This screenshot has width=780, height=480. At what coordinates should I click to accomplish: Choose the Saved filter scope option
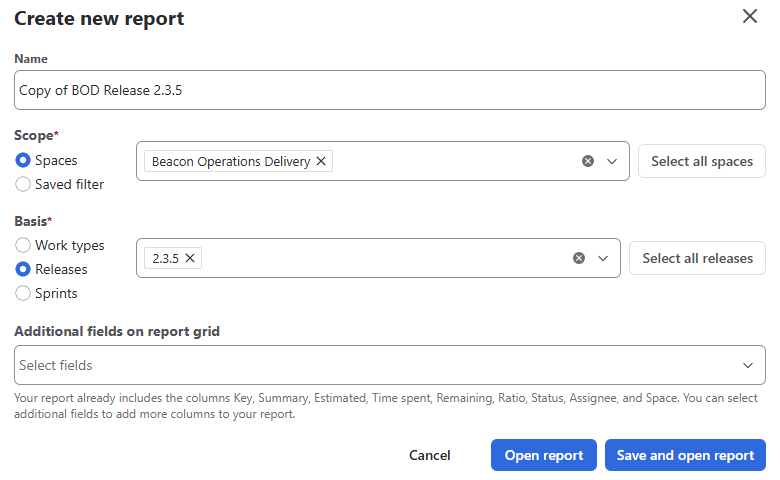click(x=23, y=184)
